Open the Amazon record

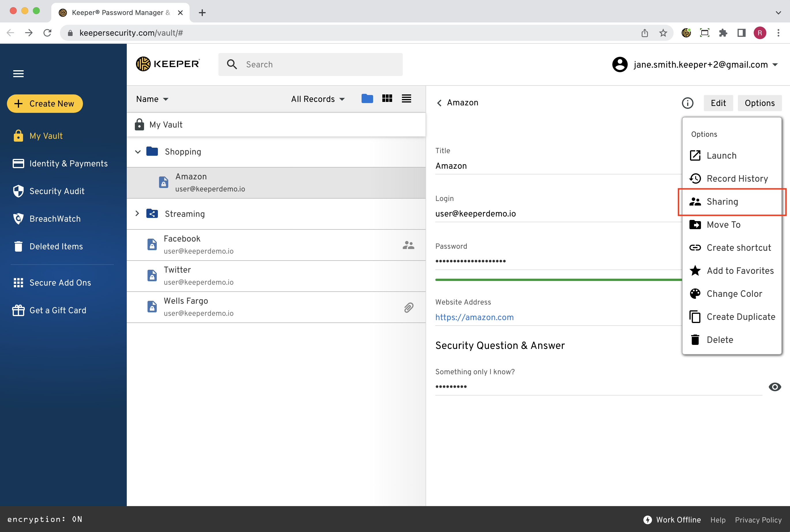[x=276, y=183]
